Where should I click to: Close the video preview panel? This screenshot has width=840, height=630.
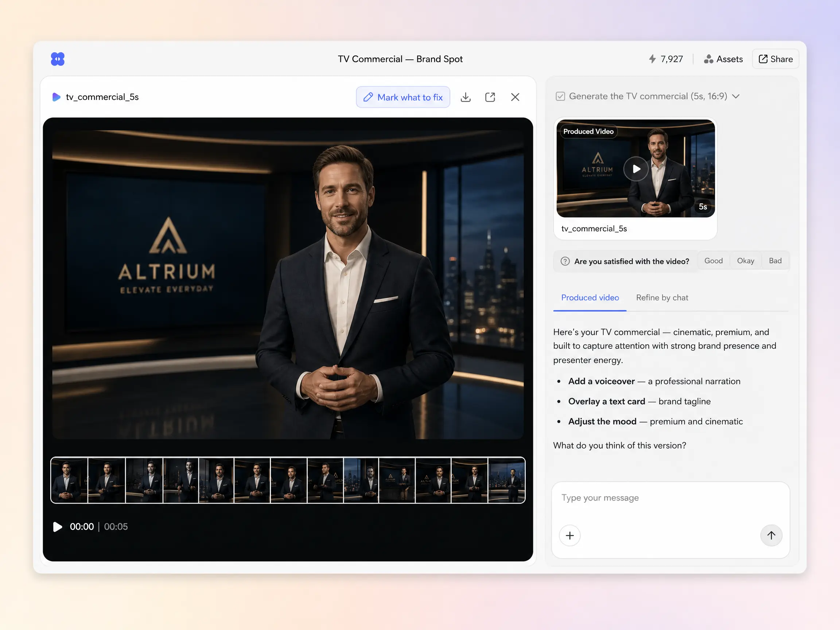[515, 97]
